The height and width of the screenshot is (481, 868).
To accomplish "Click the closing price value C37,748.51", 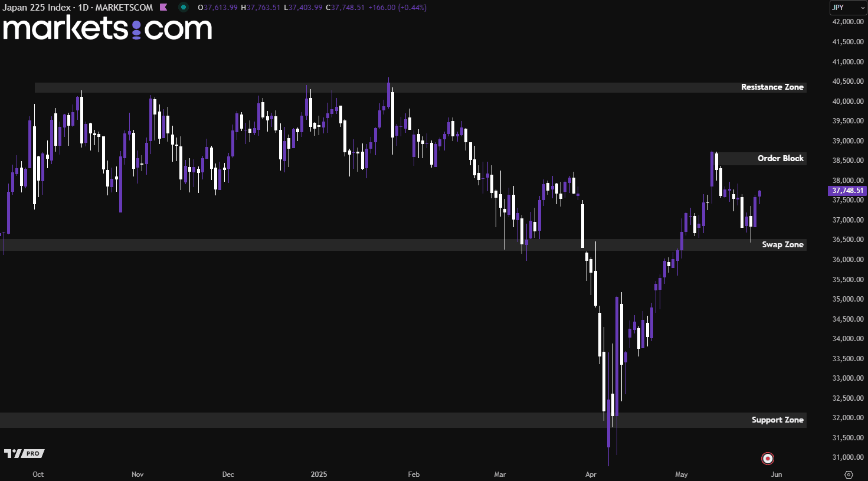I will tap(345, 8).
